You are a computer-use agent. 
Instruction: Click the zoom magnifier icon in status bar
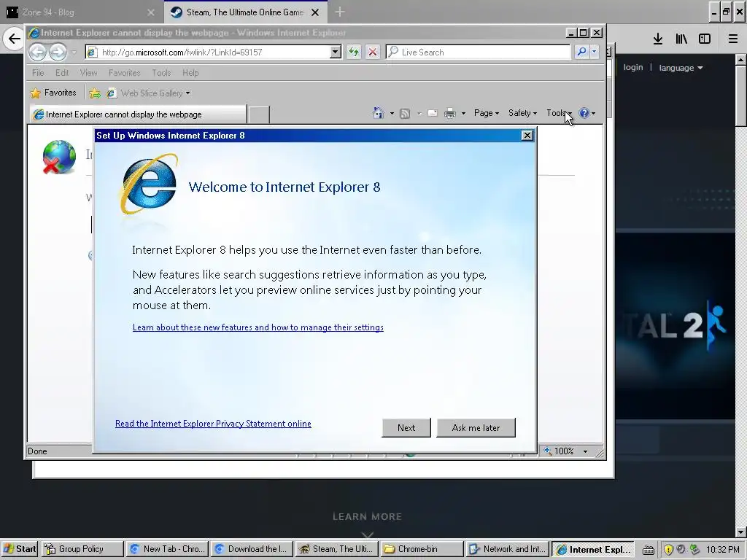(x=548, y=451)
